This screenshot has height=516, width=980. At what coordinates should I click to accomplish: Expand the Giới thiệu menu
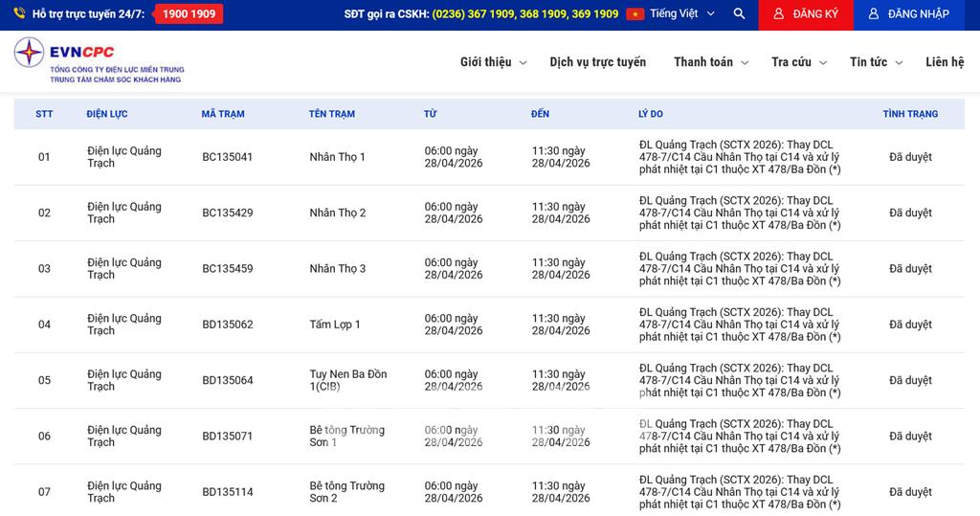tap(493, 62)
